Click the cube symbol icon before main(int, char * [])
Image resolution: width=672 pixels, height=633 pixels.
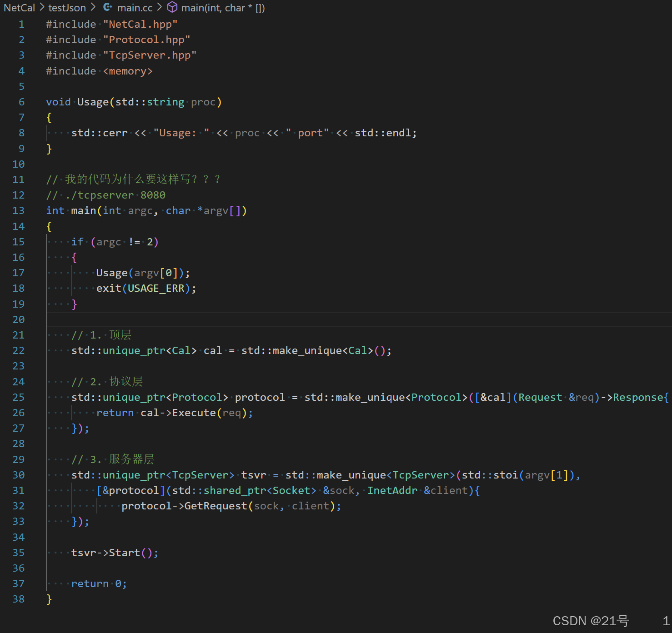(172, 7)
